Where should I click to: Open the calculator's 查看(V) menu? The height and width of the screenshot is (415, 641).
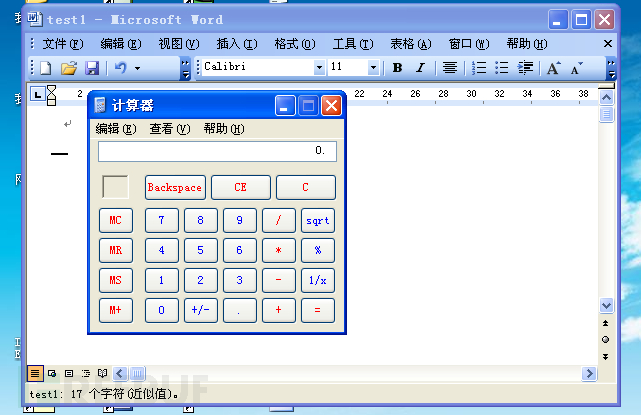click(170, 129)
